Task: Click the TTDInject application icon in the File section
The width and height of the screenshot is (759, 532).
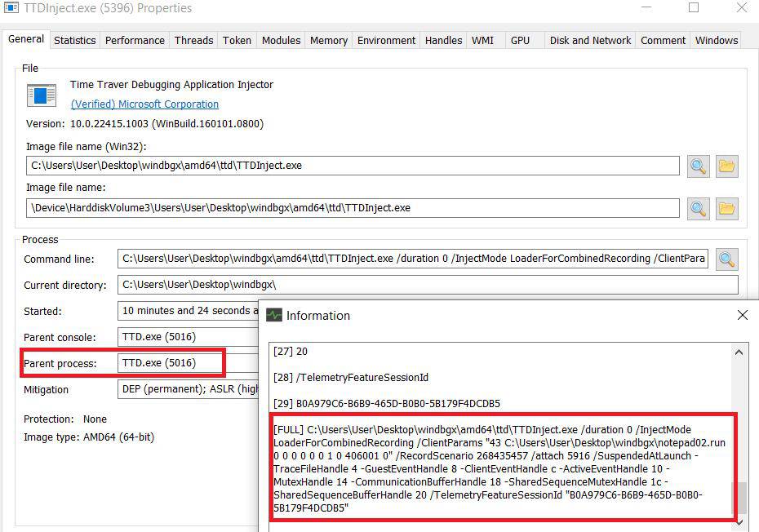Action: point(42,95)
